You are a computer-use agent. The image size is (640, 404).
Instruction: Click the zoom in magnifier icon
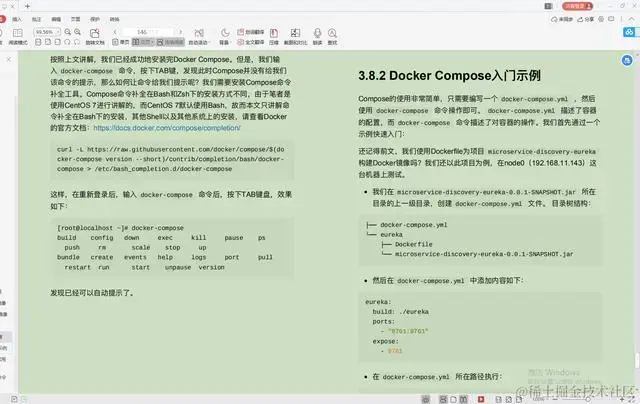pyautogui.click(x=78, y=32)
